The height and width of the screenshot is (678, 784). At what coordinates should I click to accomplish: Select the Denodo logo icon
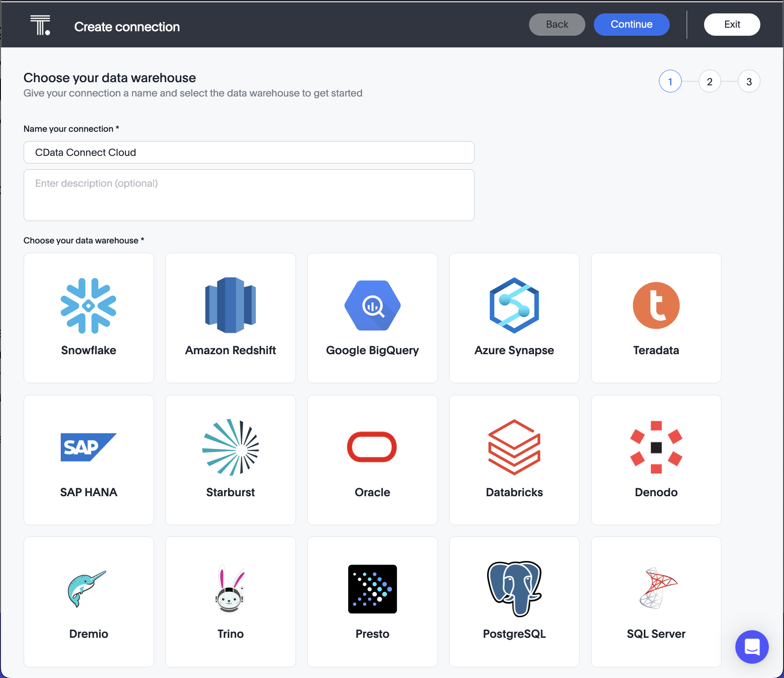(656, 447)
